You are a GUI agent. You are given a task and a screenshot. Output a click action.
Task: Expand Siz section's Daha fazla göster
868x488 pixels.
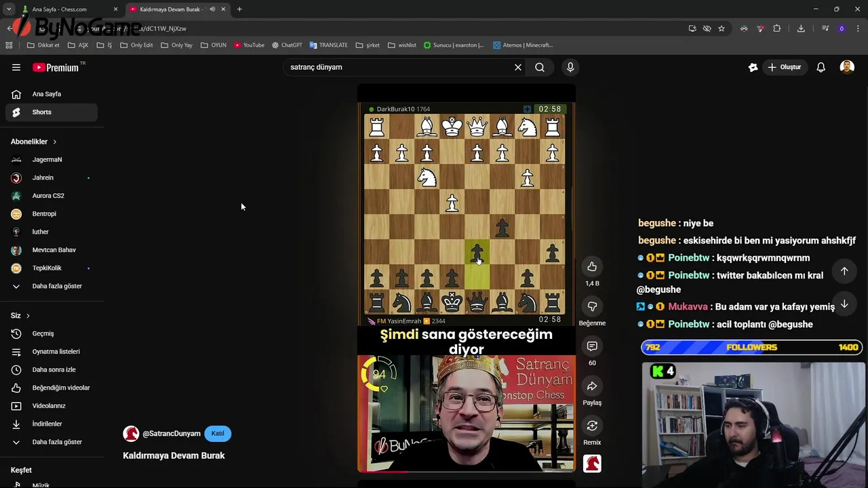52,442
